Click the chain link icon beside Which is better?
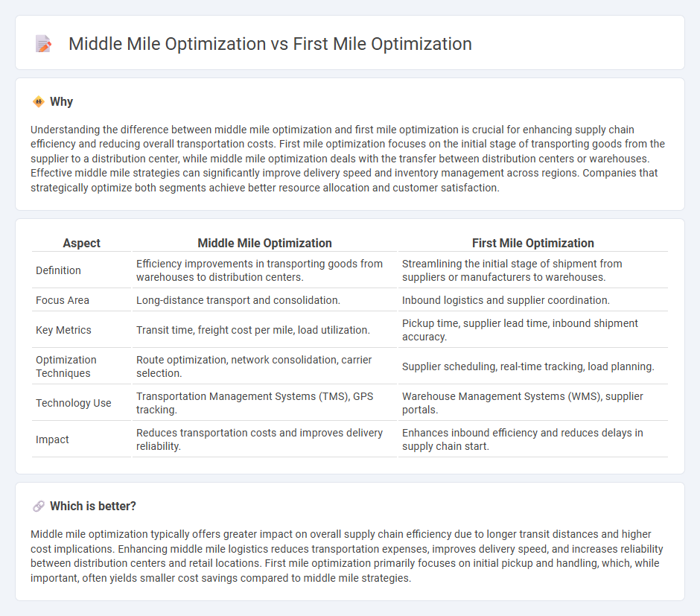The height and width of the screenshot is (616, 700). coord(39,507)
